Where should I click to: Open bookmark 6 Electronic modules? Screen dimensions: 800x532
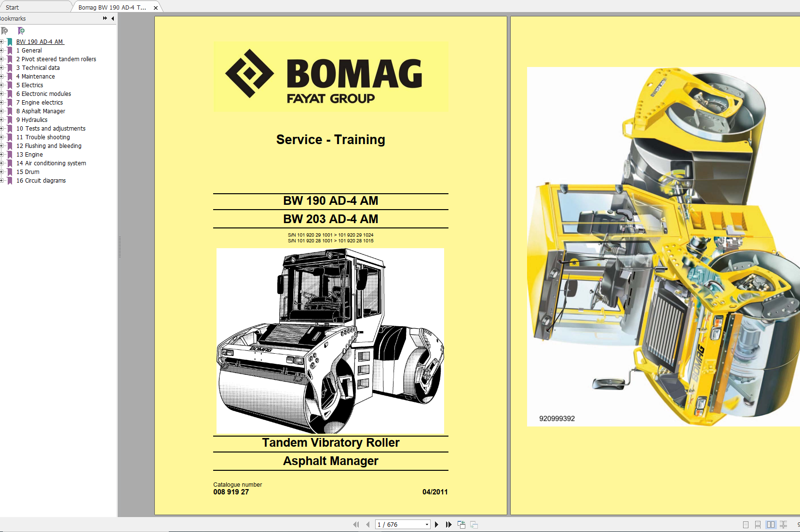pyautogui.click(x=44, y=94)
